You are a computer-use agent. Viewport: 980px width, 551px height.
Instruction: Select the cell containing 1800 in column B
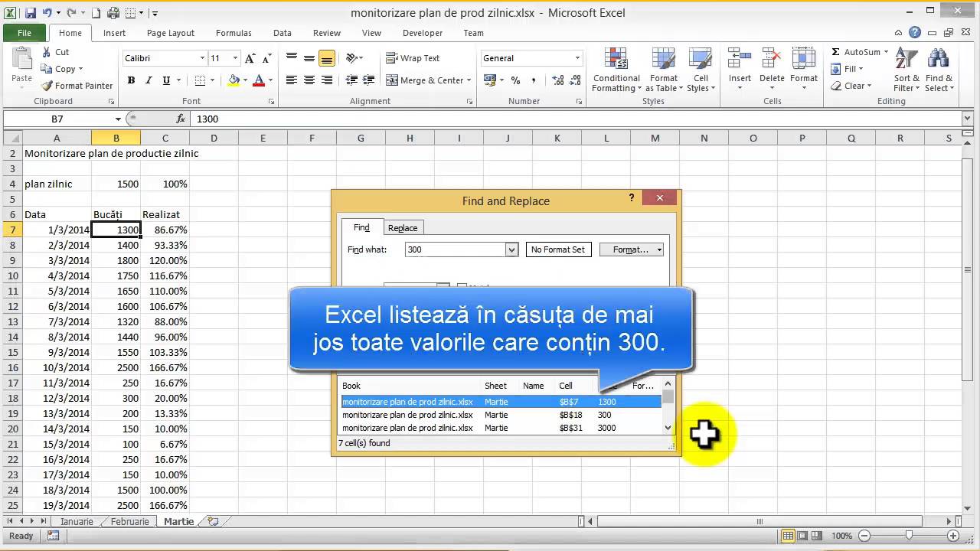click(x=116, y=260)
